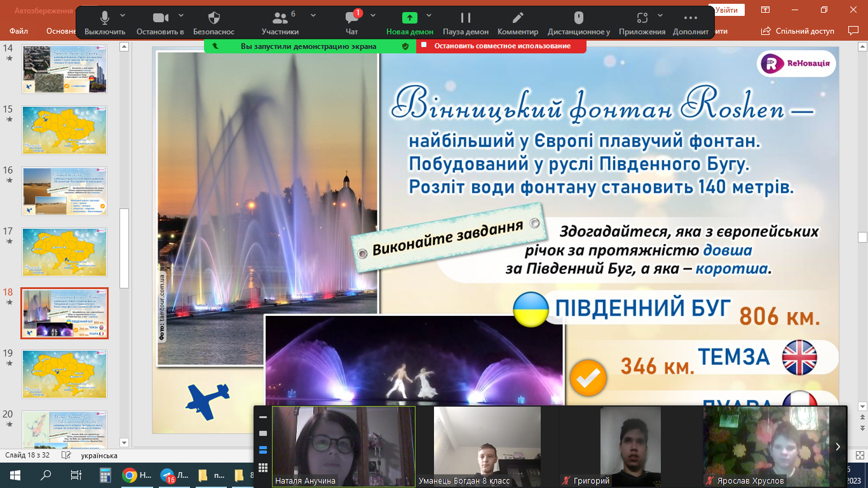
Task: Click Спільний доступ share button
Action: [x=797, y=30]
